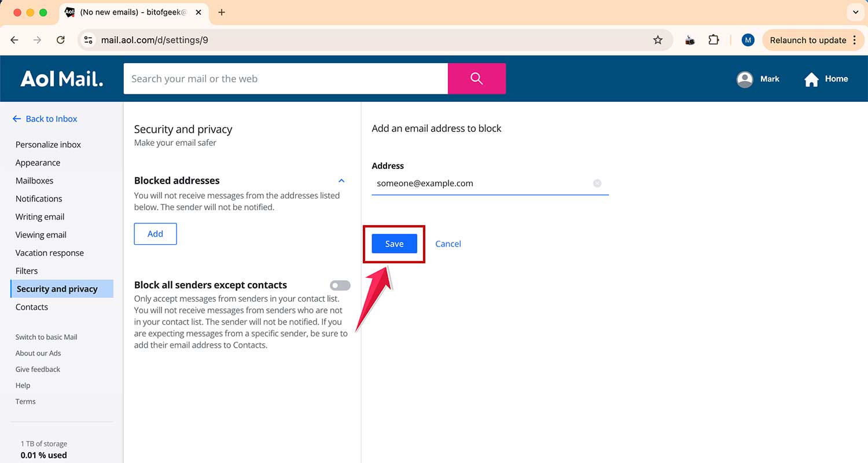Open the browser extensions puzzle icon

pyautogui.click(x=713, y=40)
